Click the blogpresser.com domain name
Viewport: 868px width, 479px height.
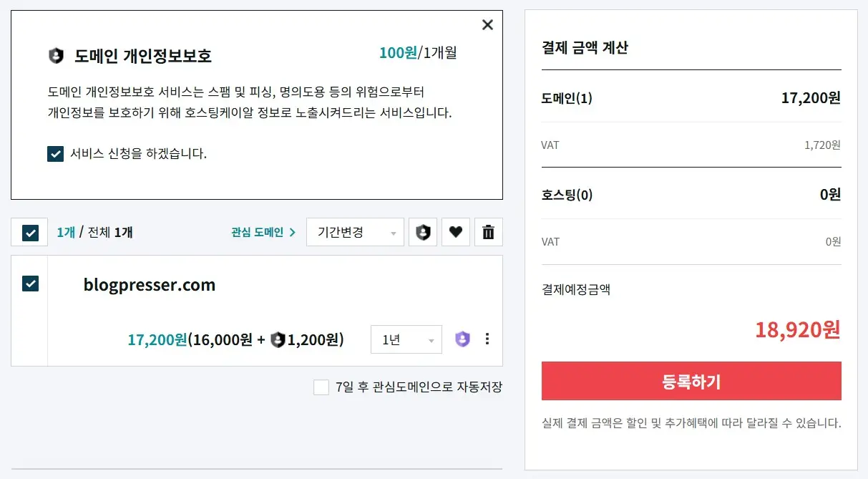pyautogui.click(x=150, y=285)
